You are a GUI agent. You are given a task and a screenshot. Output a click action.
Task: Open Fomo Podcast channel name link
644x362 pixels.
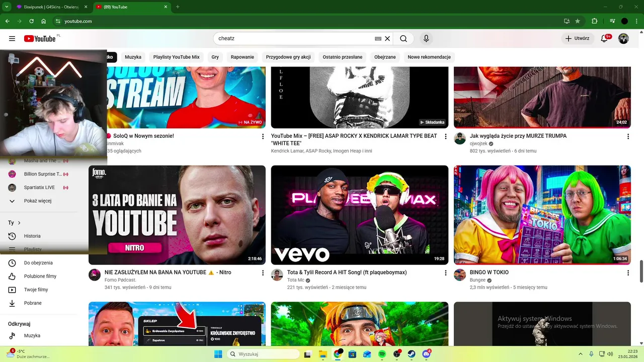(120, 280)
